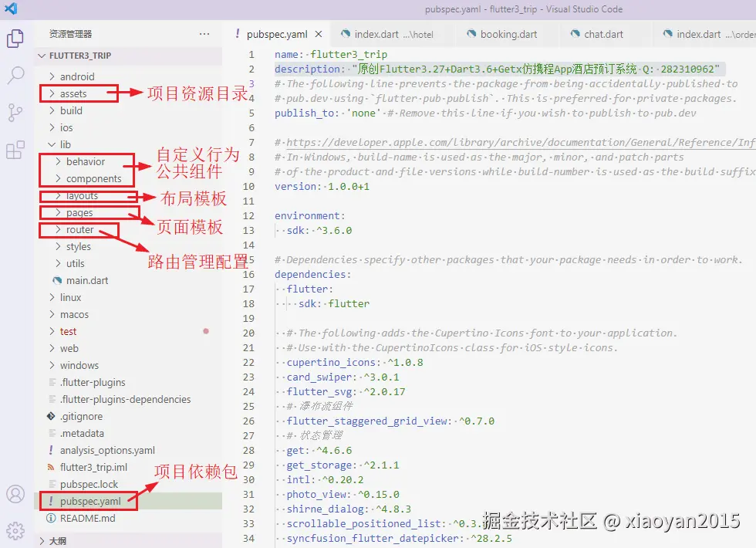The image size is (756, 548).
Task: Expand the linux folder
Action: [x=52, y=297]
